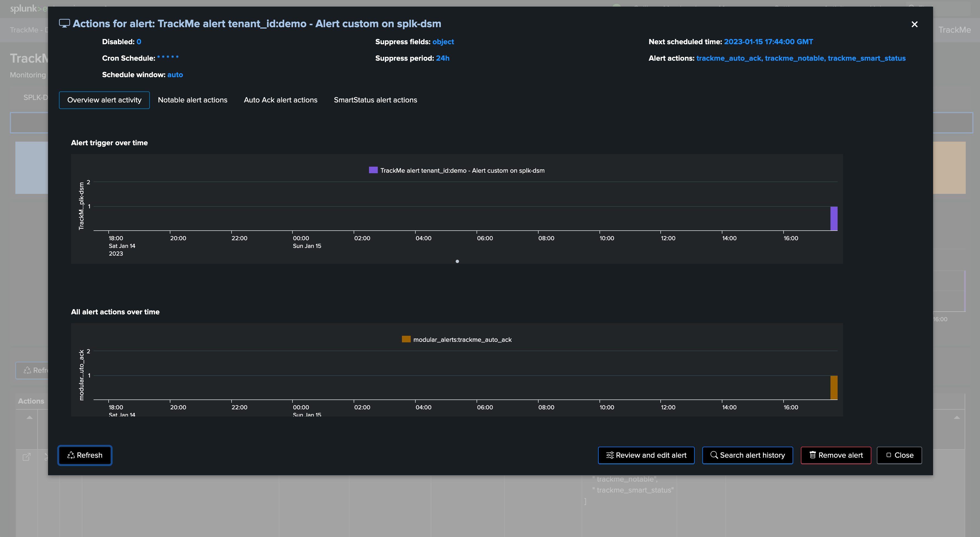Click the Suppress period 24h value
980x537 pixels.
[443, 58]
